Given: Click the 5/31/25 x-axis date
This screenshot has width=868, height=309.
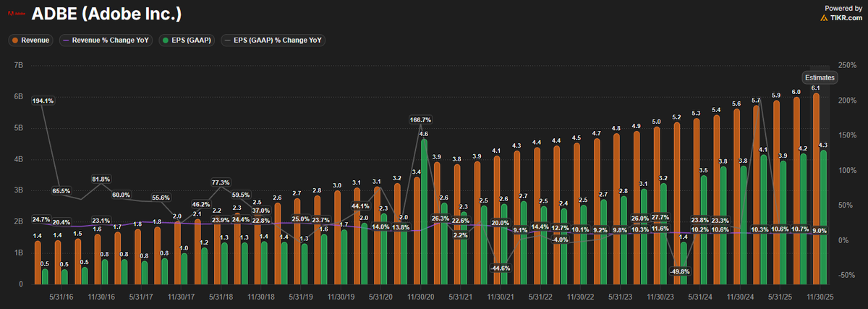Looking at the screenshot, I should pos(780,296).
